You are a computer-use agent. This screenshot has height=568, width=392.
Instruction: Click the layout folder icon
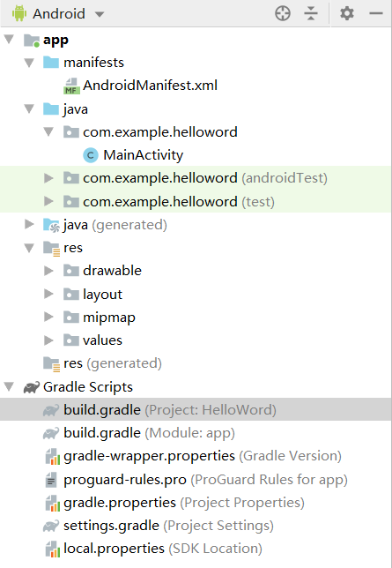click(71, 295)
